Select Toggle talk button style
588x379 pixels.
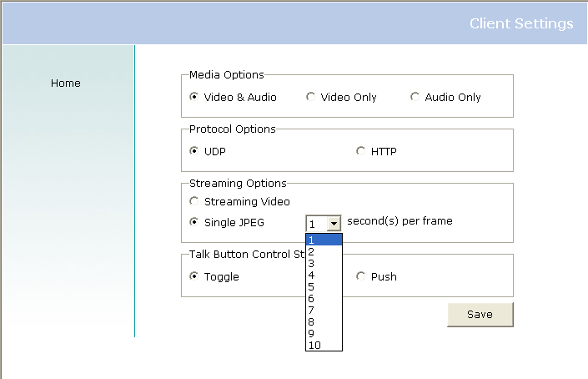pyautogui.click(x=194, y=276)
